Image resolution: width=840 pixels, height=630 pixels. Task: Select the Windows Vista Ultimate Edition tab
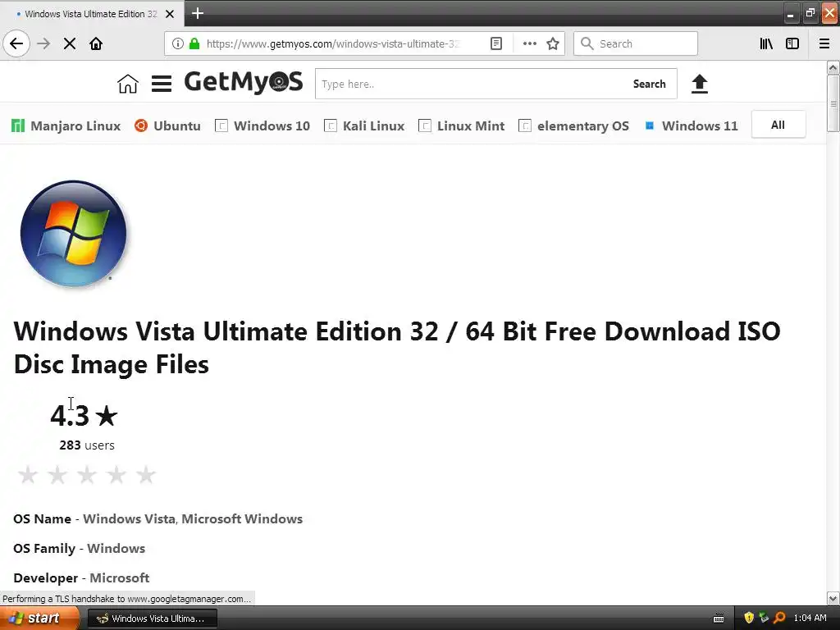pos(91,14)
